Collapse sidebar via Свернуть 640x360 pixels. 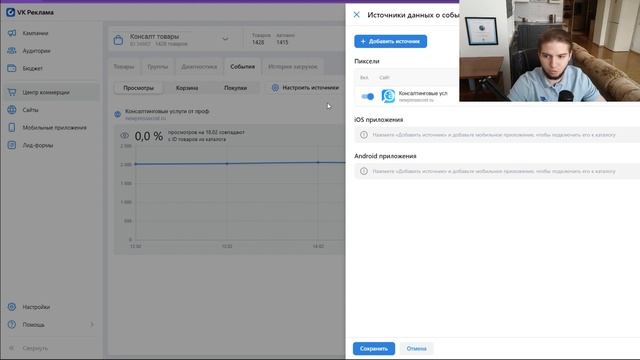pos(29,348)
